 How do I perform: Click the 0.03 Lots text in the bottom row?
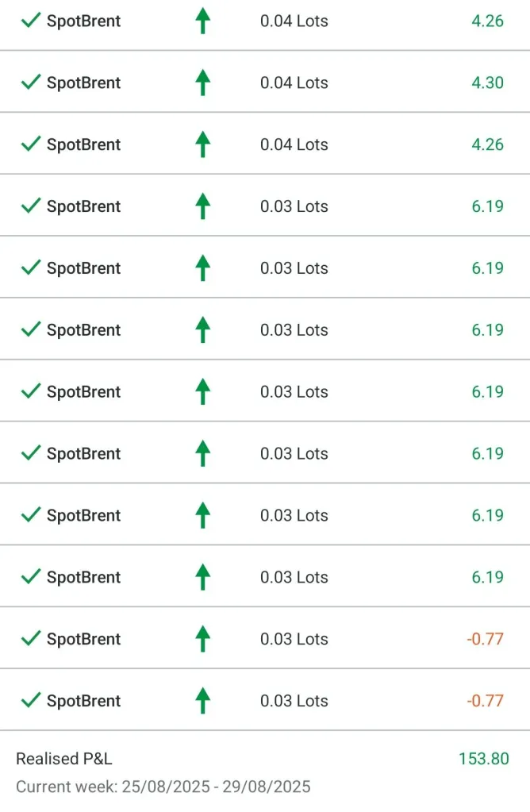click(294, 701)
